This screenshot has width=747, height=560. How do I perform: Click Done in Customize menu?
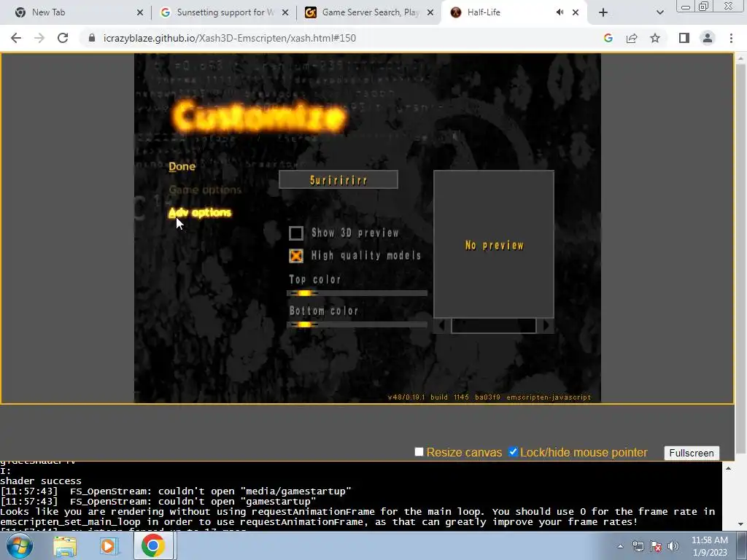coord(182,166)
